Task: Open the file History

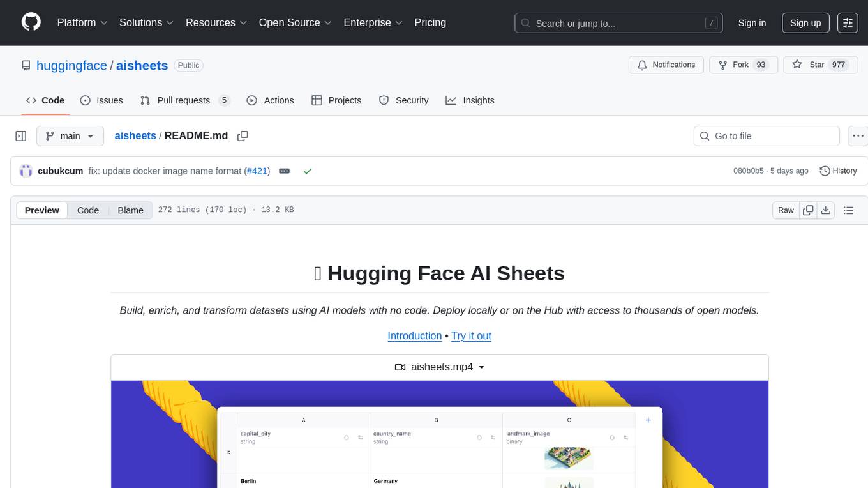Action: [x=838, y=171]
